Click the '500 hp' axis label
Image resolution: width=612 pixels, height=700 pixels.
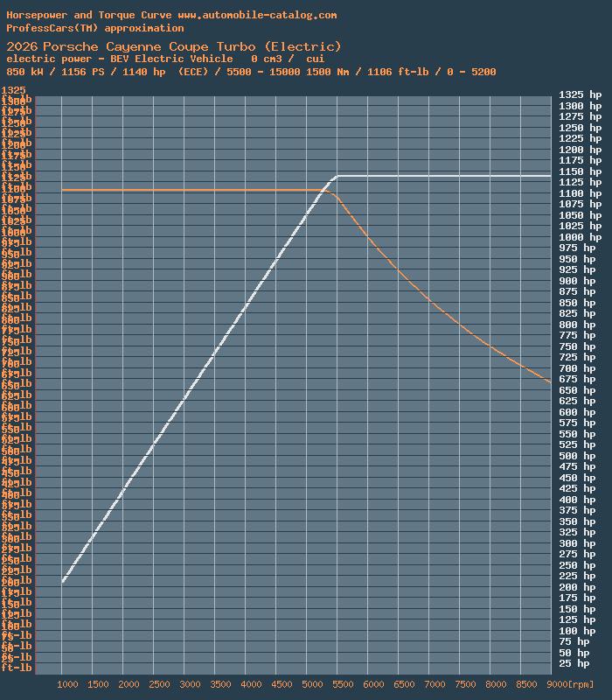pyautogui.click(x=577, y=456)
